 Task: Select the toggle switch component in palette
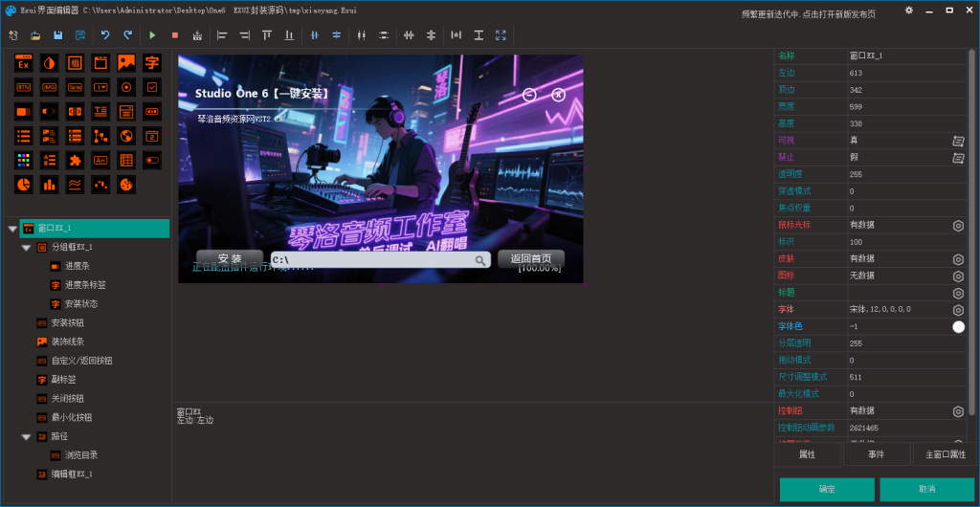[152, 160]
